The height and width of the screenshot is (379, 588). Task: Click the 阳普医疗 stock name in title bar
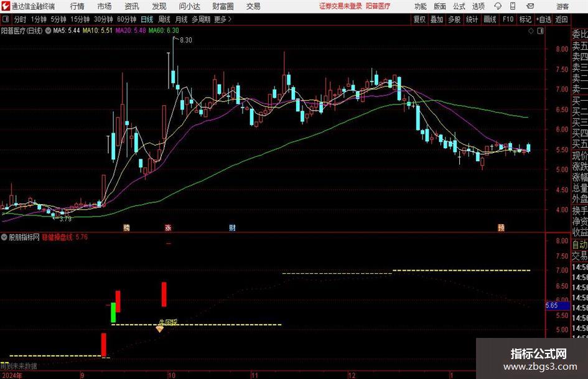click(378, 6)
